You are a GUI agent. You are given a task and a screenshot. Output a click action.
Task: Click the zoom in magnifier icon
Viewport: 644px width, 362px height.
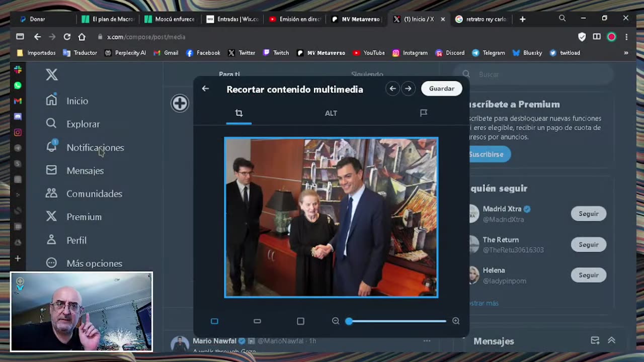tap(456, 321)
